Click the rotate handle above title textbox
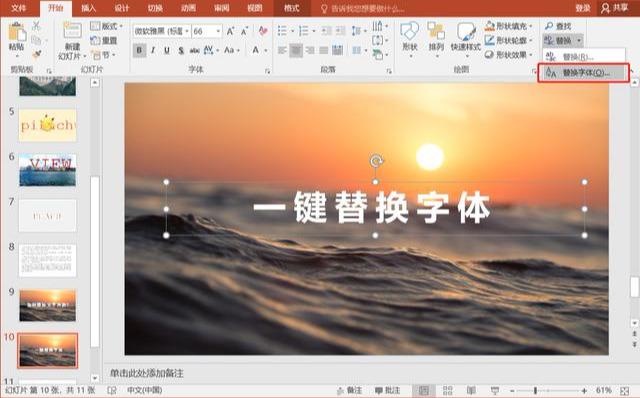 click(376, 161)
